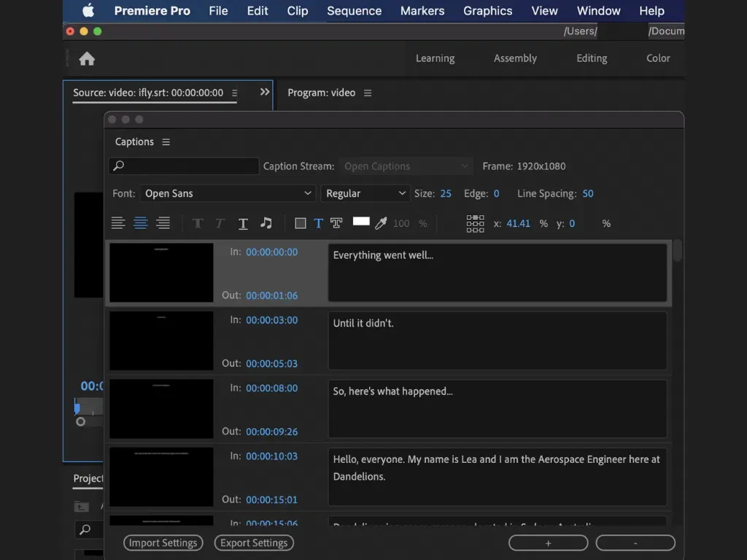Screen dimensions: 747x560
Task: Open the font style dropdown showing Regular
Action: 365,193
